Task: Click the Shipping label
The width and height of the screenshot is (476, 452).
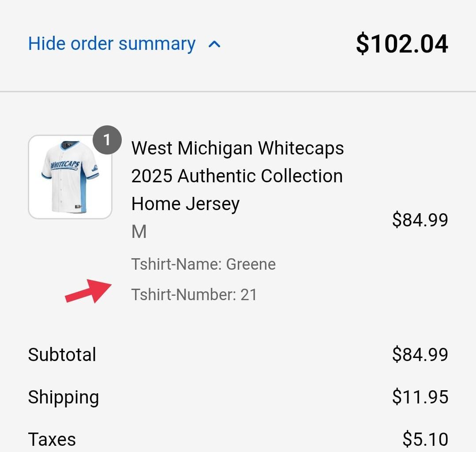Action: 63,397
